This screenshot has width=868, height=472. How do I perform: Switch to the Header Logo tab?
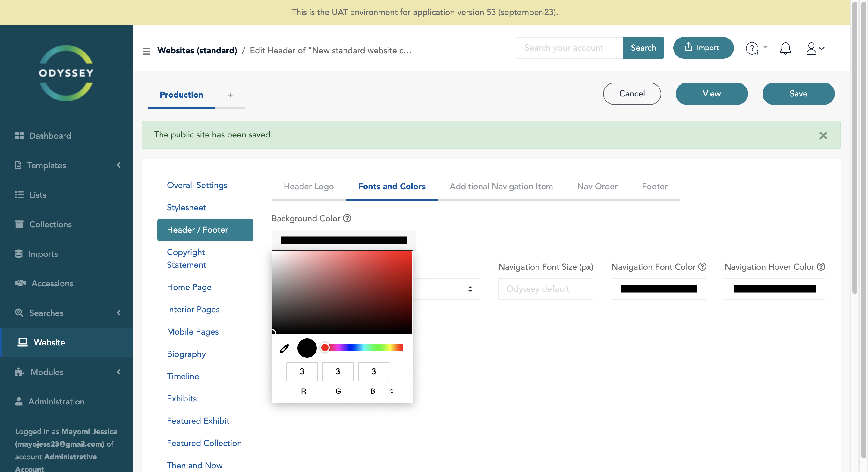(308, 186)
